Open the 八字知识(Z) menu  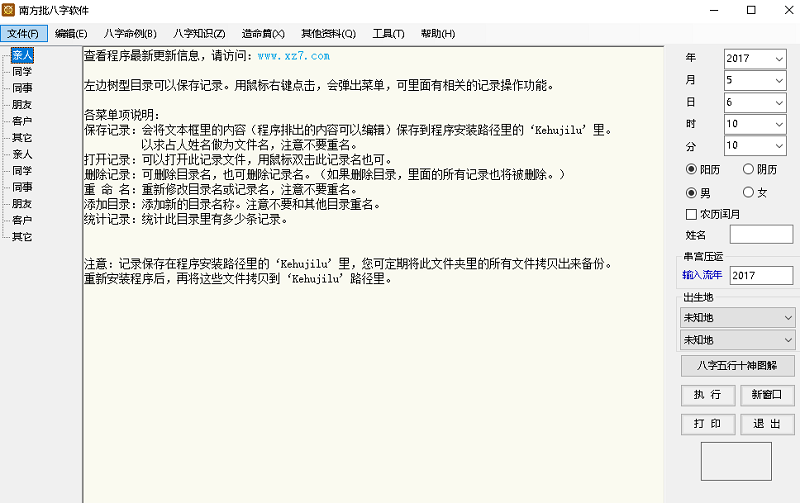(x=199, y=34)
